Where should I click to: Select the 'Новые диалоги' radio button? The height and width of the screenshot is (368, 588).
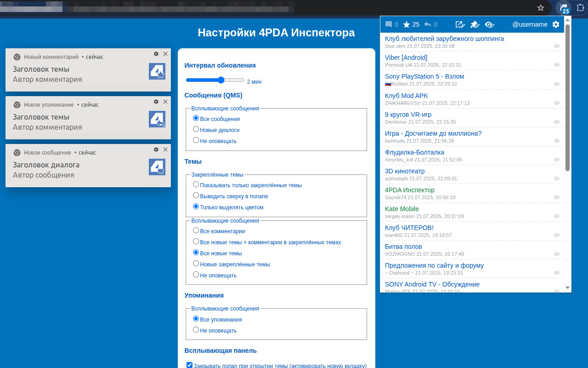click(196, 130)
